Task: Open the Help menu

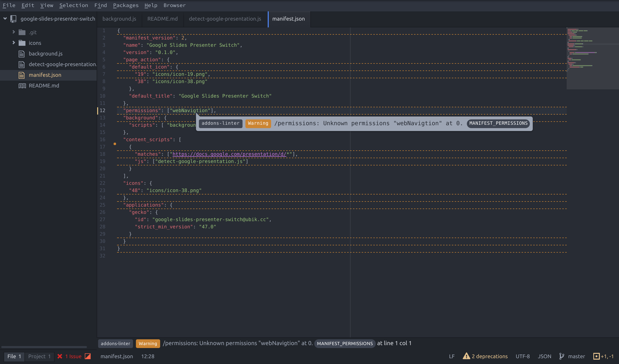Action: 151,5
